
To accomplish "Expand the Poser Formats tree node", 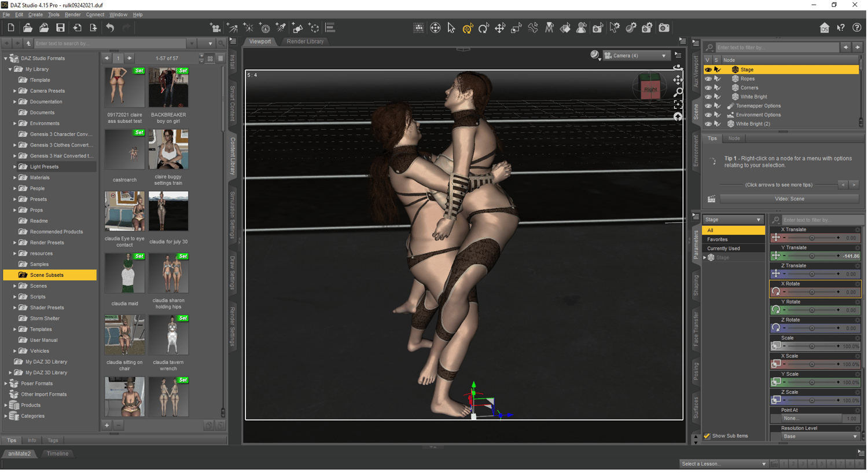I will point(6,383).
